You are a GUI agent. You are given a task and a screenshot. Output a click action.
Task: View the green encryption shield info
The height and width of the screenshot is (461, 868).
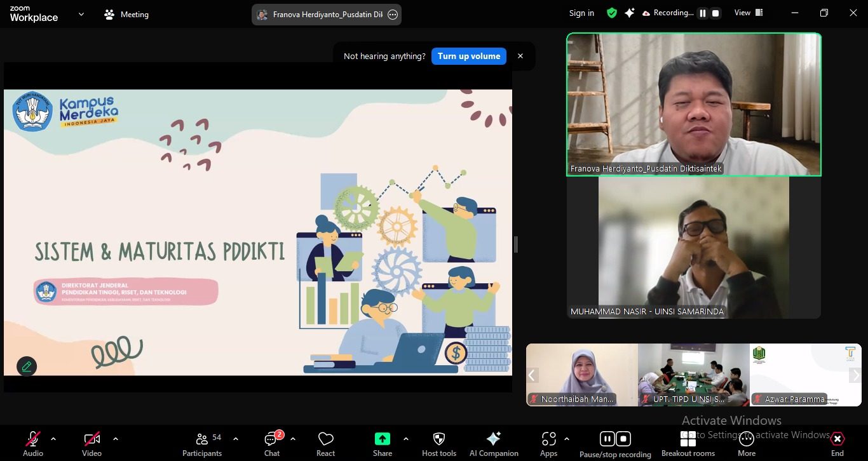pyautogui.click(x=612, y=13)
